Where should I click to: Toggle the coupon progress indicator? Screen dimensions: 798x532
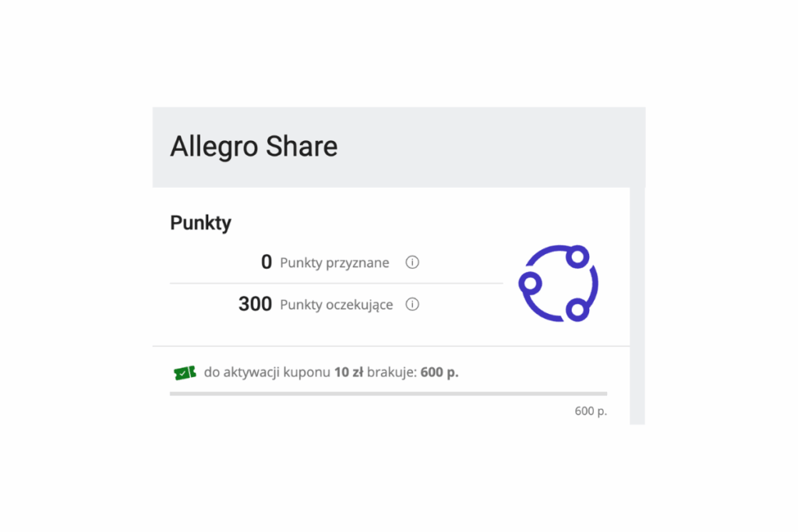[x=388, y=393]
